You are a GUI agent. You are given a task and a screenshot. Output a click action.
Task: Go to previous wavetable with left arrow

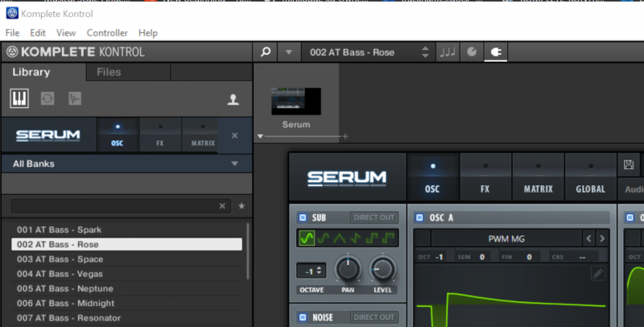(x=588, y=238)
